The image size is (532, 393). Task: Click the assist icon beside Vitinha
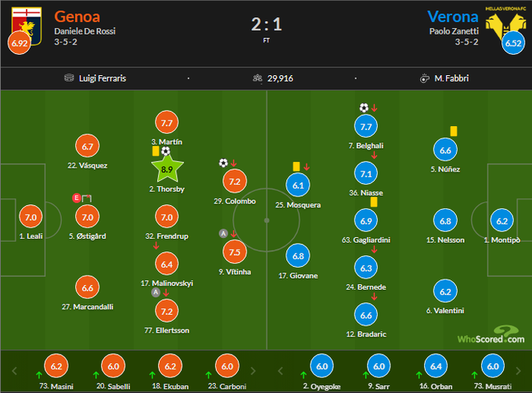coord(224,233)
